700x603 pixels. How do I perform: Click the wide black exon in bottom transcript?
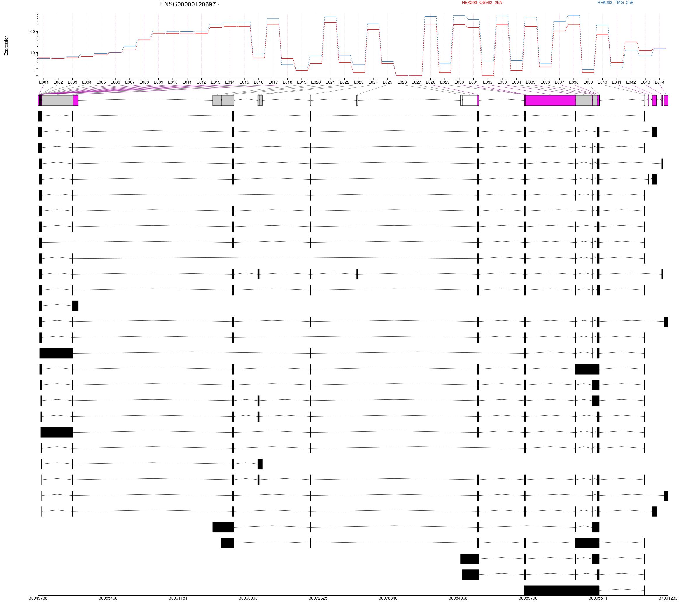561,590
